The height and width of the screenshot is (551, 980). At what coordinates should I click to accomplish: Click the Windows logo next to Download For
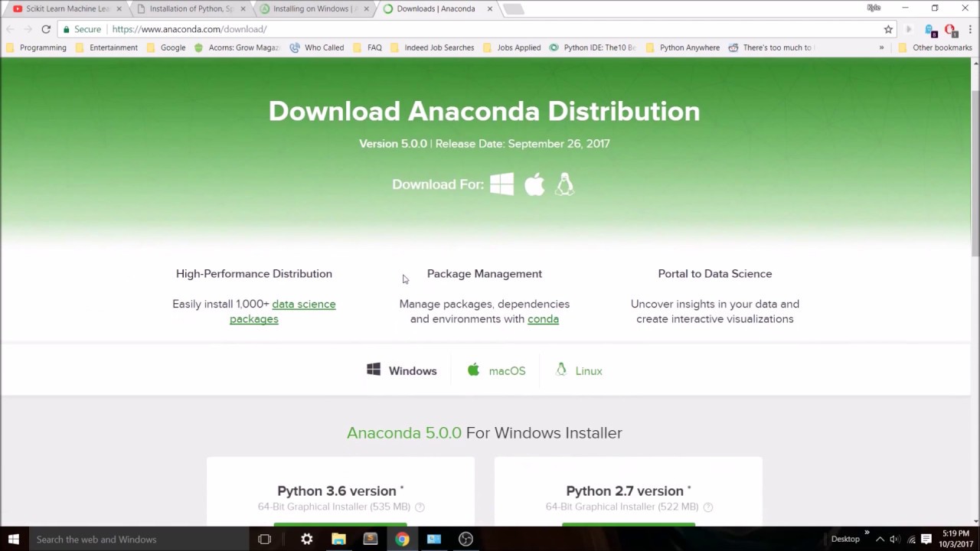tap(502, 184)
